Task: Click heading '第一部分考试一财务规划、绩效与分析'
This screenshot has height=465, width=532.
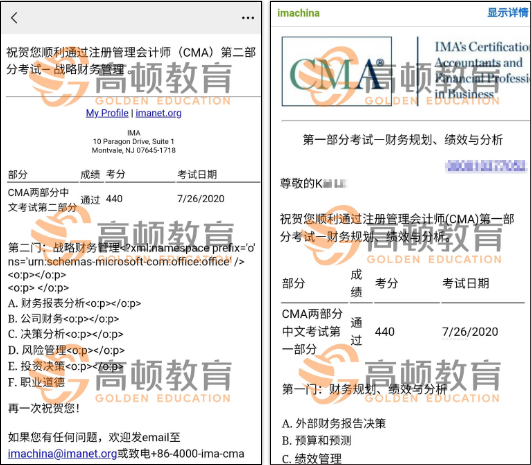Action: coord(403,140)
